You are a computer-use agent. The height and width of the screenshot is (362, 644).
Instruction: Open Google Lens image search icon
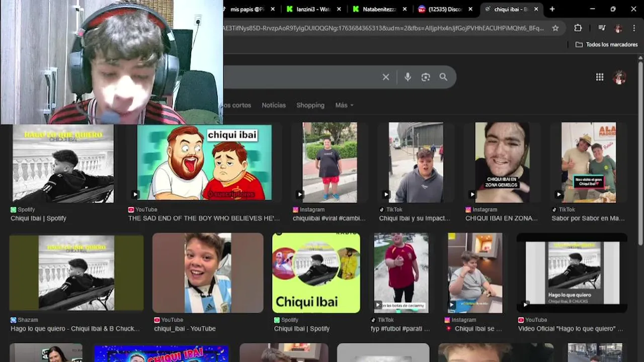pyautogui.click(x=426, y=77)
